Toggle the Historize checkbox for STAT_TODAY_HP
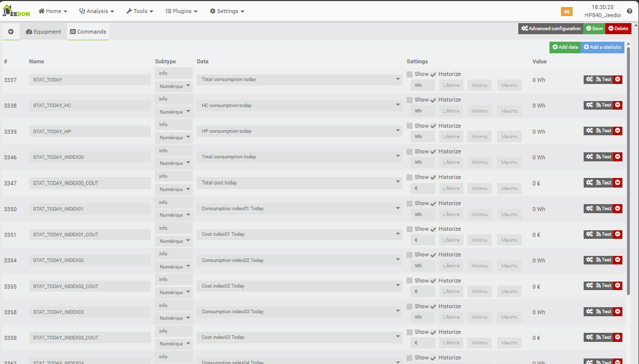Image resolution: width=639 pixels, height=364 pixels. click(x=433, y=126)
